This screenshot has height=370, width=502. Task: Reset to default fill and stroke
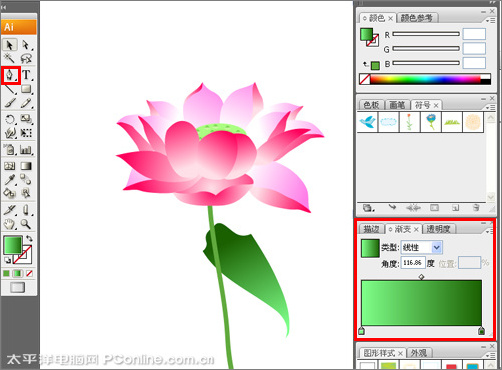[7, 260]
